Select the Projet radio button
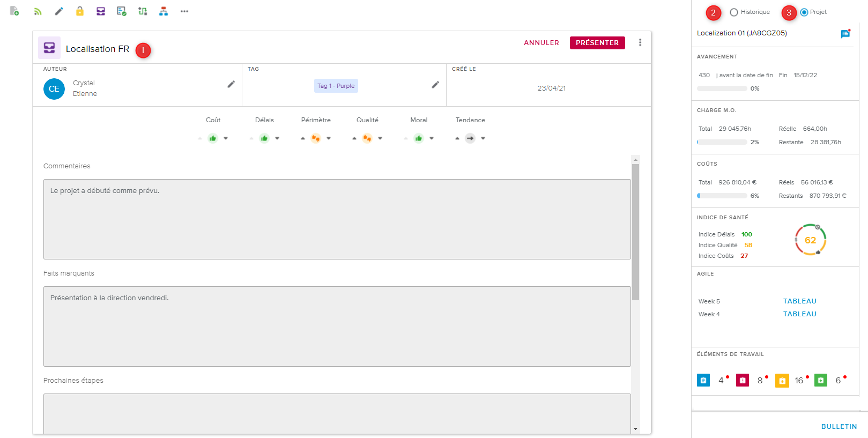Image resolution: width=868 pixels, height=438 pixels. 804,12
